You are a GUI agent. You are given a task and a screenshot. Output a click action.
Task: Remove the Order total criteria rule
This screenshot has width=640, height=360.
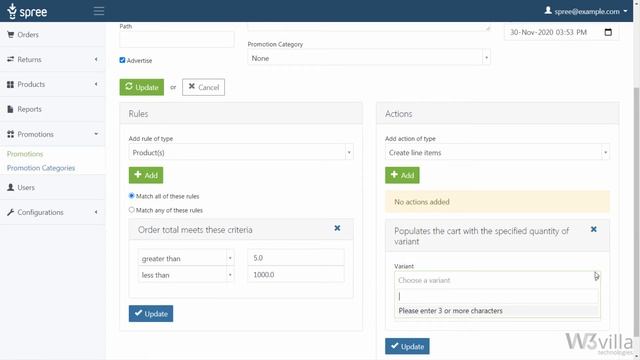pos(337,228)
